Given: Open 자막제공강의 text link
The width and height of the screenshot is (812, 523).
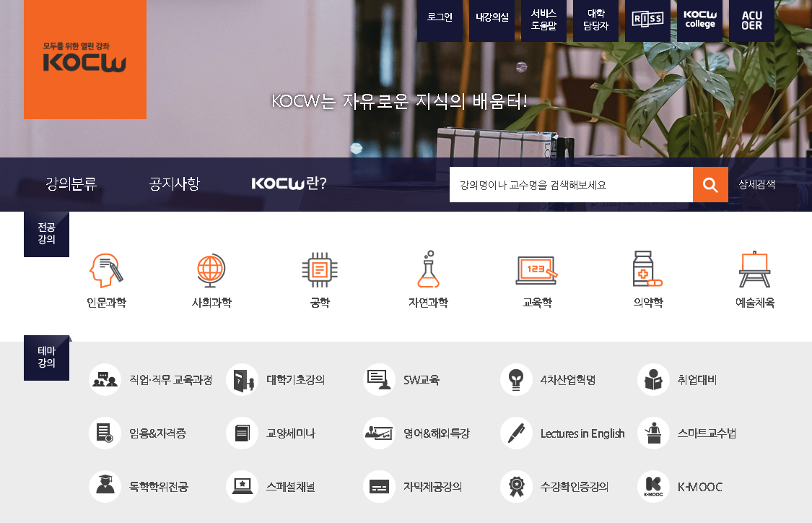Looking at the screenshot, I should click(x=432, y=487).
